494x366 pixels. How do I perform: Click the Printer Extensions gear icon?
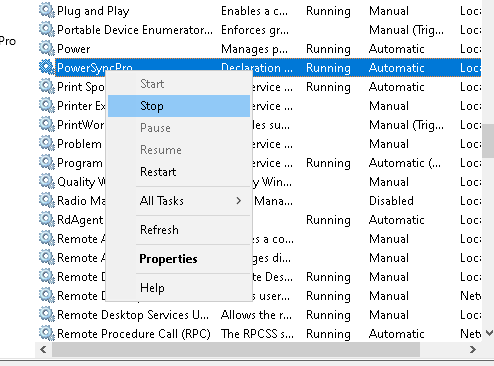pos(47,105)
